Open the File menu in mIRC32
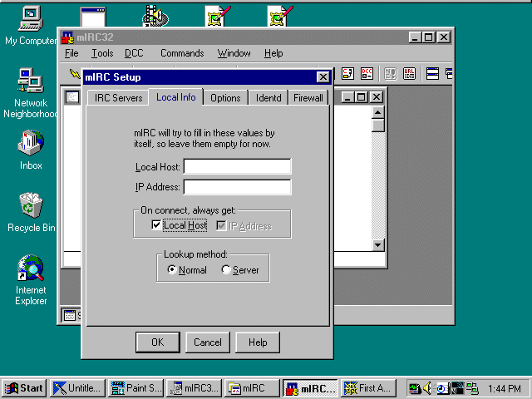The height and width of the screenshot is (399, 532). (x=71, y=53)
